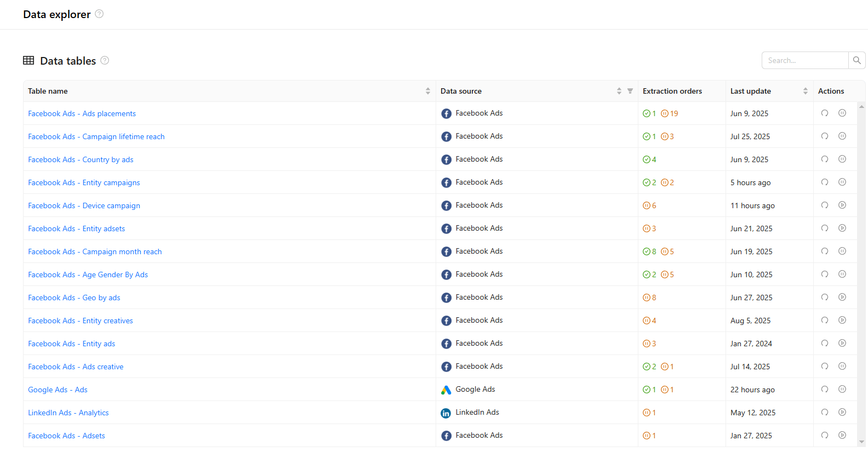The image size is (868, 452).
Task: Refresh Campaign month reach table
Action: point(825,251)
